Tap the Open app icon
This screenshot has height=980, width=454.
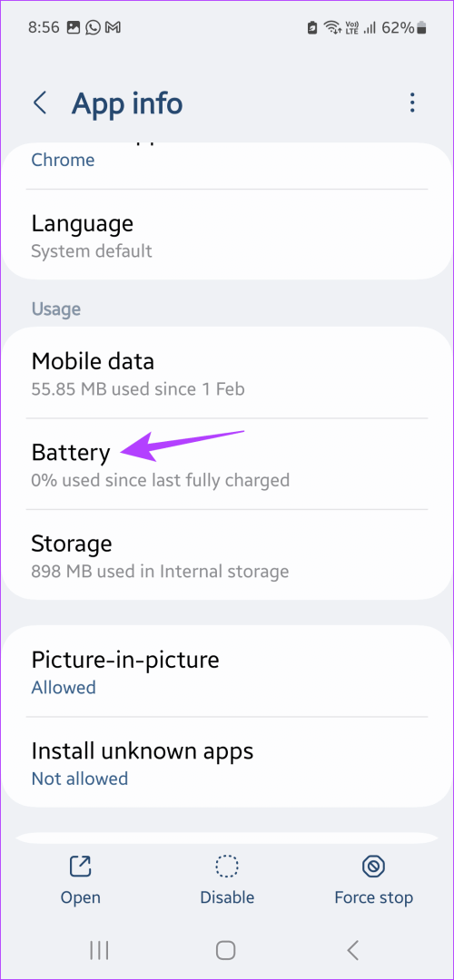(80, 867)
